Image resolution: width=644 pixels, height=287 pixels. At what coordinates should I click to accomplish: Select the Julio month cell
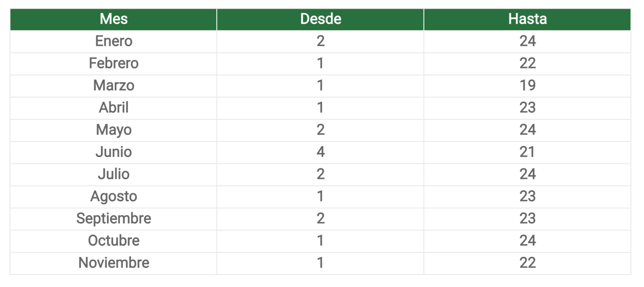114,174
